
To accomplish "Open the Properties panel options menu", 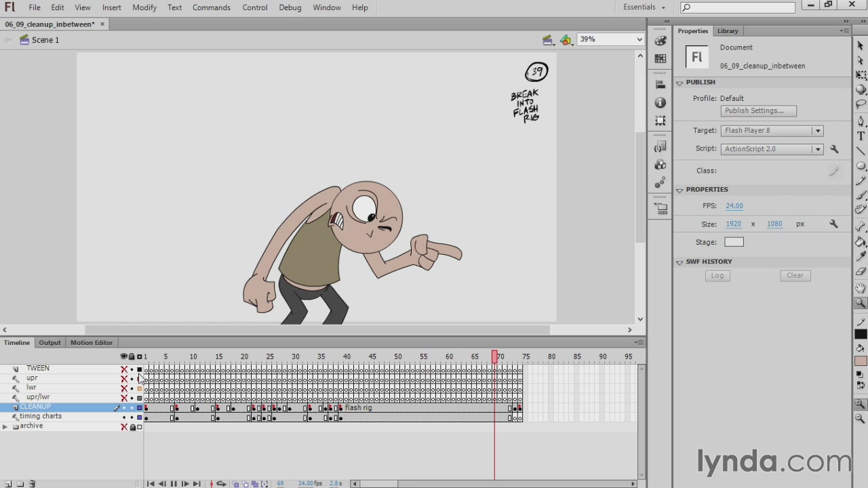I will (x=844, y=31).
